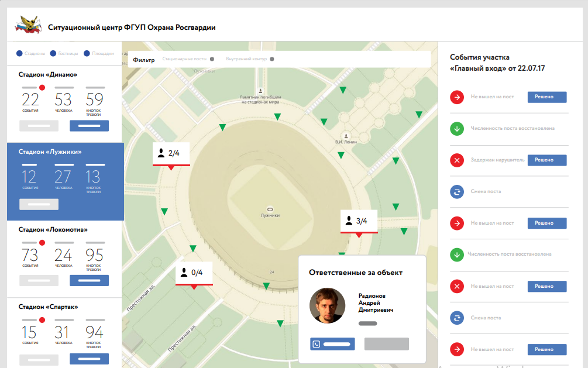Screen dimensions: 588x368
Task: Click the green arrow icon Численность поста восстановлена
Action: 457,128
